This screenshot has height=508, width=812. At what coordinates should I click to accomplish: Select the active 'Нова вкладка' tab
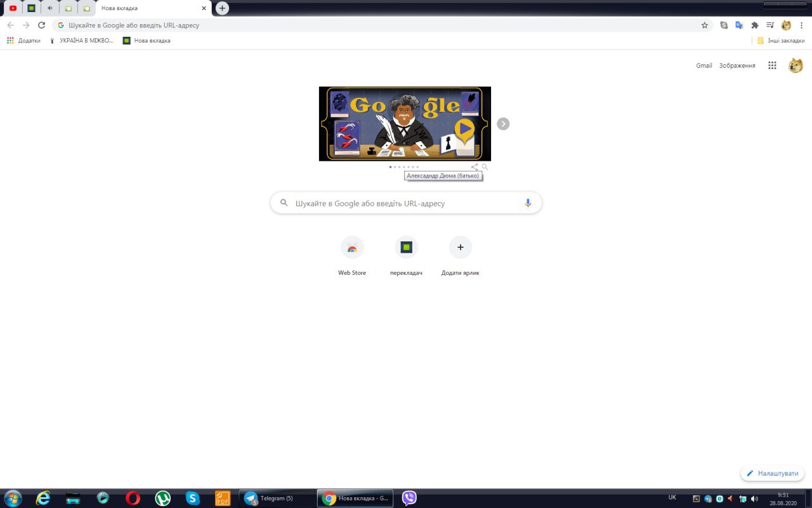pos(152,8)
